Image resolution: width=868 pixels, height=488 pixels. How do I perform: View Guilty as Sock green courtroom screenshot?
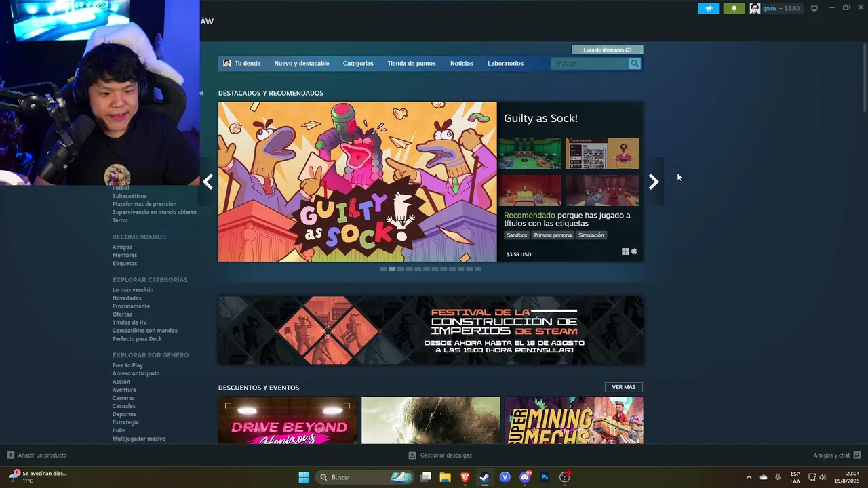pyautogui.click(x=530, y=153)
